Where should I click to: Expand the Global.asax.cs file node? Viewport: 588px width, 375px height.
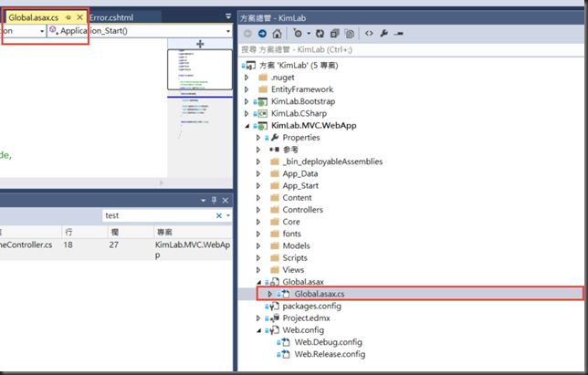click(270, 294)
